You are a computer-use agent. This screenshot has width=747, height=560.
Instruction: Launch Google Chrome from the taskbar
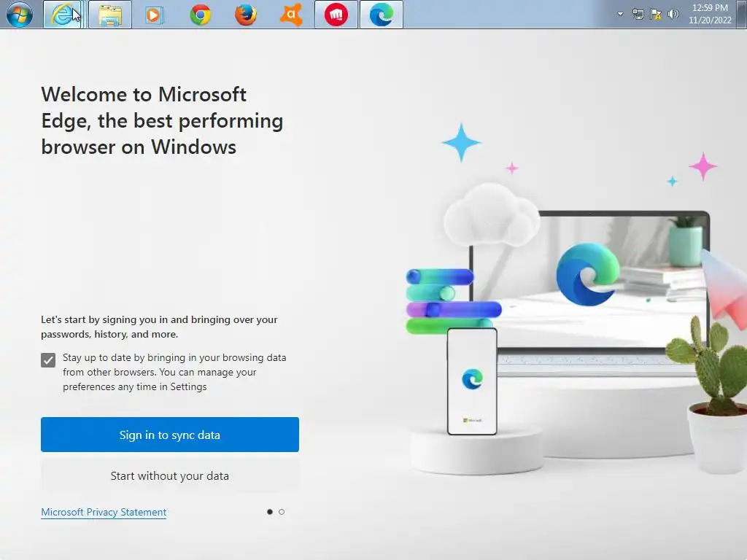[x=201, y=15]
